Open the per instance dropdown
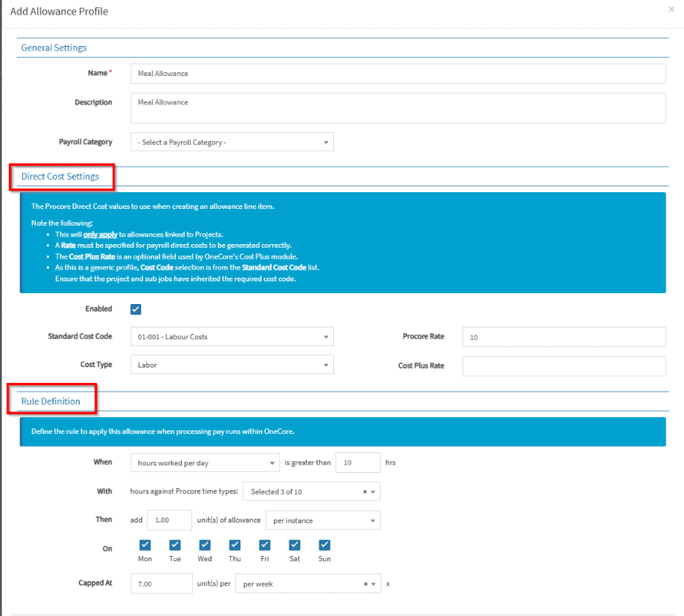 point(322,520)
